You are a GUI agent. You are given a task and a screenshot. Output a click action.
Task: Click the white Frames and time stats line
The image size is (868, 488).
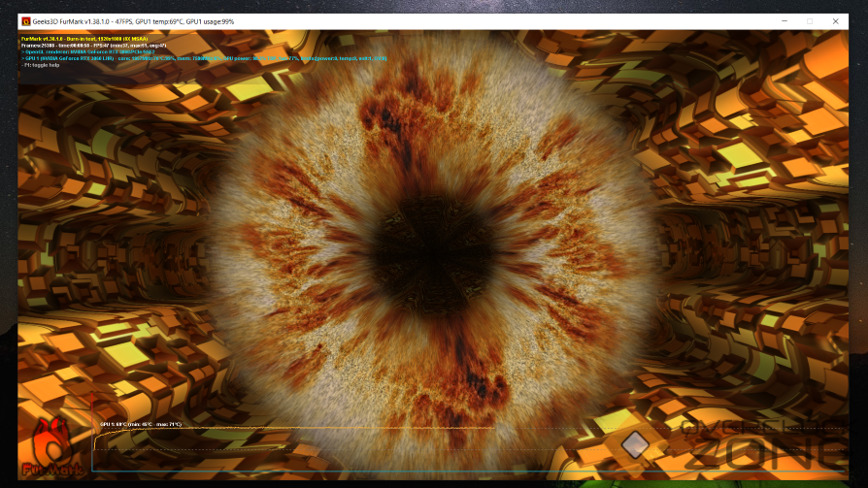click(x=93, y=46)
